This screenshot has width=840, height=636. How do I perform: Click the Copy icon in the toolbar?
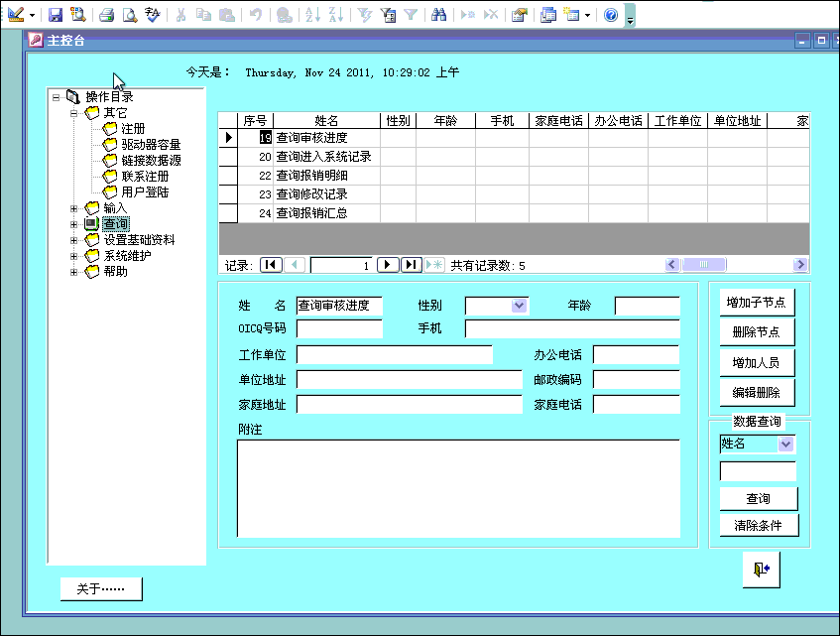(x=203, y=15)
